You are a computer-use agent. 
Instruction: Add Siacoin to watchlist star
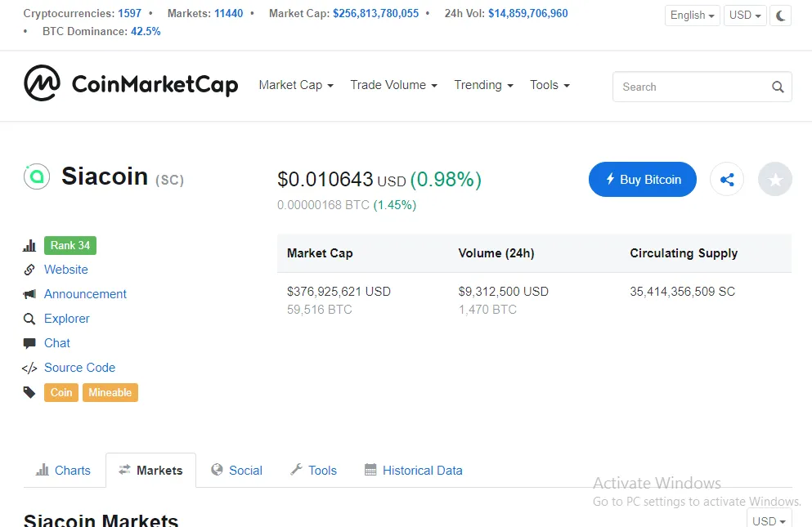click(x=774, y=180)
